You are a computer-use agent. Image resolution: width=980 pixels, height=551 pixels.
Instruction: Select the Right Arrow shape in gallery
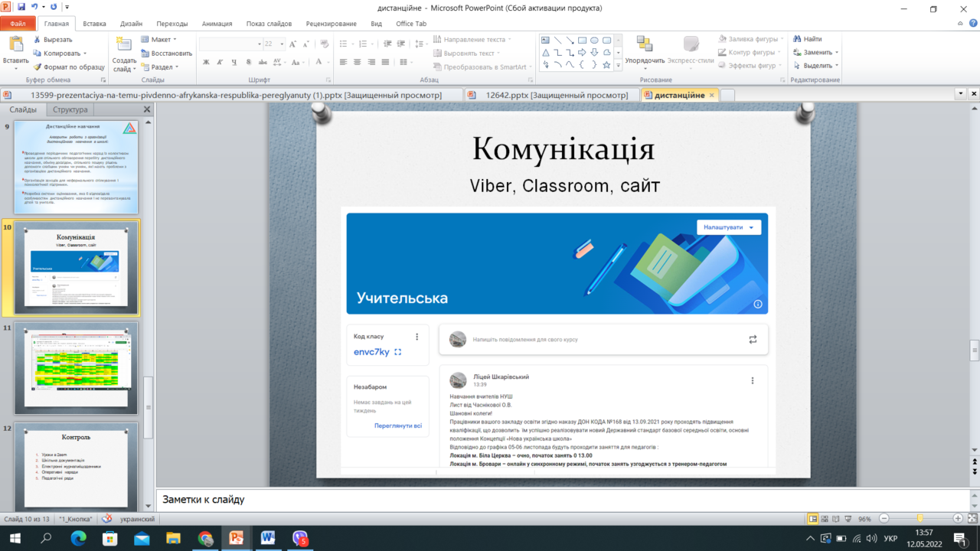[x=583, y=53]
